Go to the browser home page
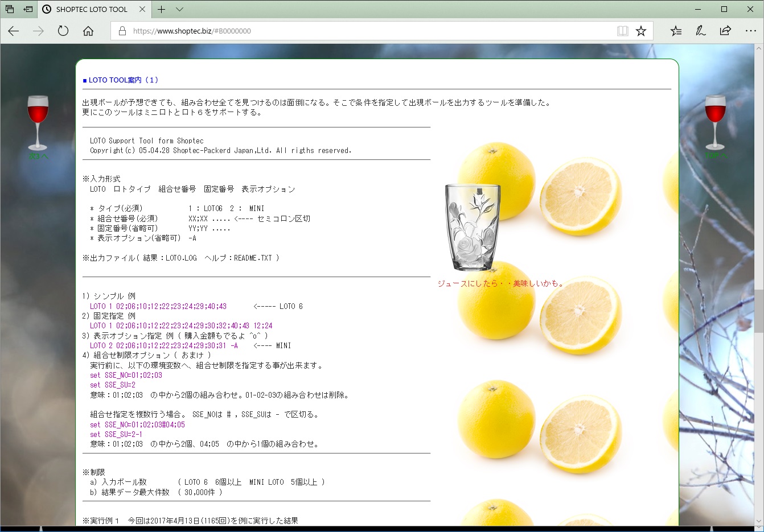The height and width of the screenshot is (532, 764). [x=88, y=31]
